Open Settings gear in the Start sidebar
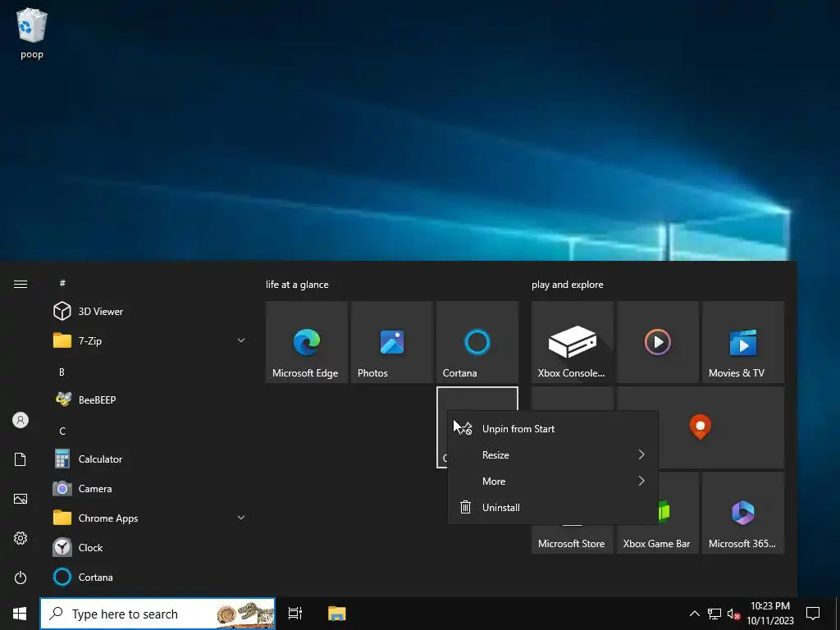Image resolution: width=840 pixels, height=630 pixels. click(21, 538)
